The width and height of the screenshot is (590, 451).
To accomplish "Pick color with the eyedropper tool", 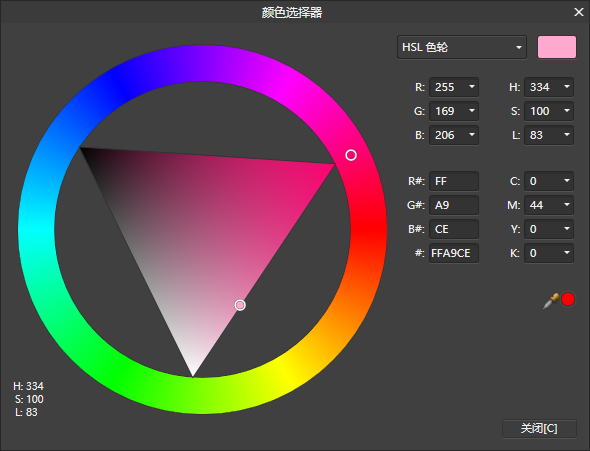I will tap(551, 301).
